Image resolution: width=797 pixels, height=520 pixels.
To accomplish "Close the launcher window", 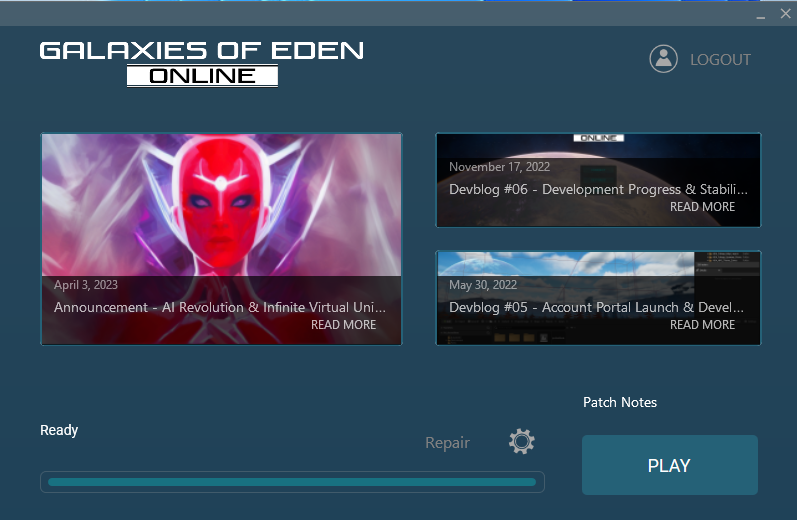I will (x=785, y=14).
